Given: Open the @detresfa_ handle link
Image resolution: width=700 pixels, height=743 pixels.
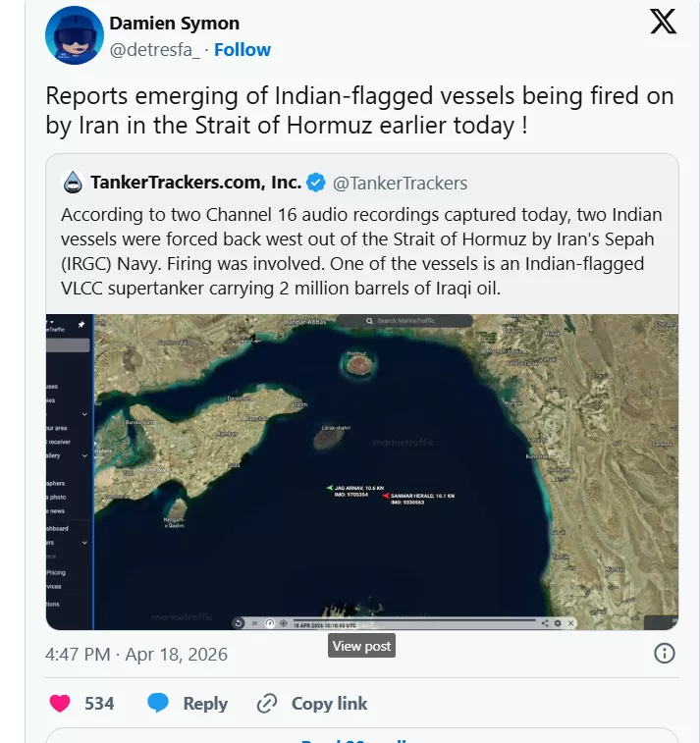Looking at the screenshot, I should click(x=155, y=50).
